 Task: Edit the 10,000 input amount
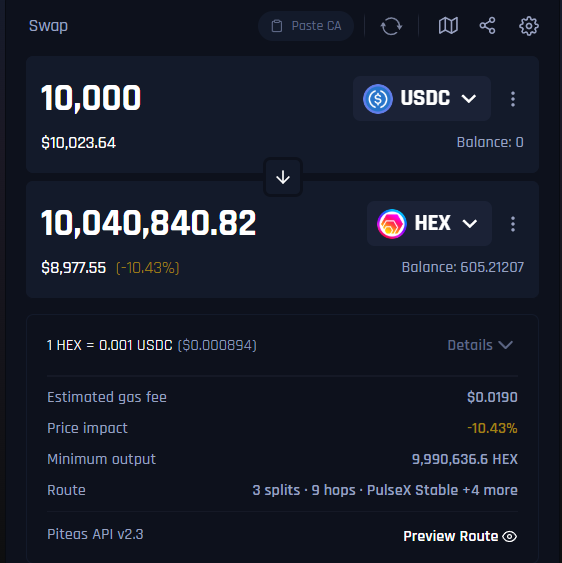(x=91, y=98)
